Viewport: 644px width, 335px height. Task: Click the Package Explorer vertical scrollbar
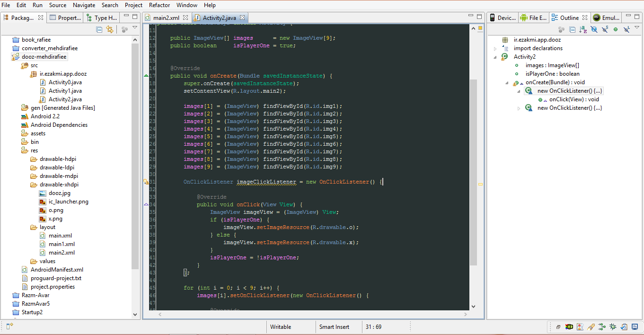135,156
